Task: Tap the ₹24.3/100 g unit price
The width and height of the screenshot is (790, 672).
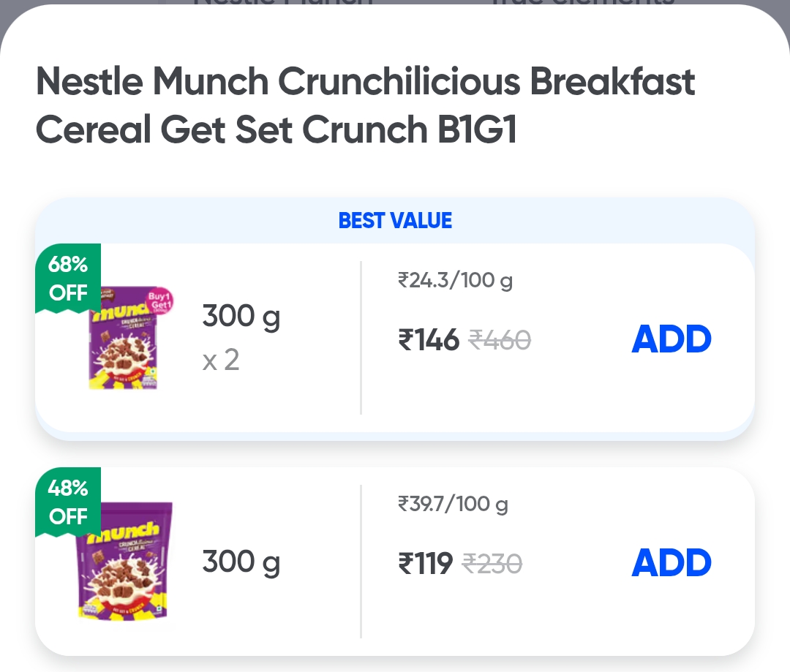Action: click(455, 280)
